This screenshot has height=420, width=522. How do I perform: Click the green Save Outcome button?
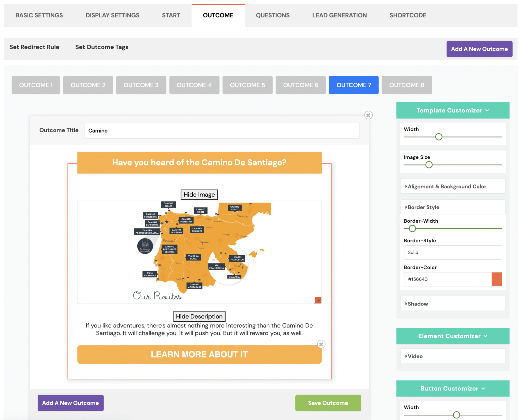tap(328, 403)
